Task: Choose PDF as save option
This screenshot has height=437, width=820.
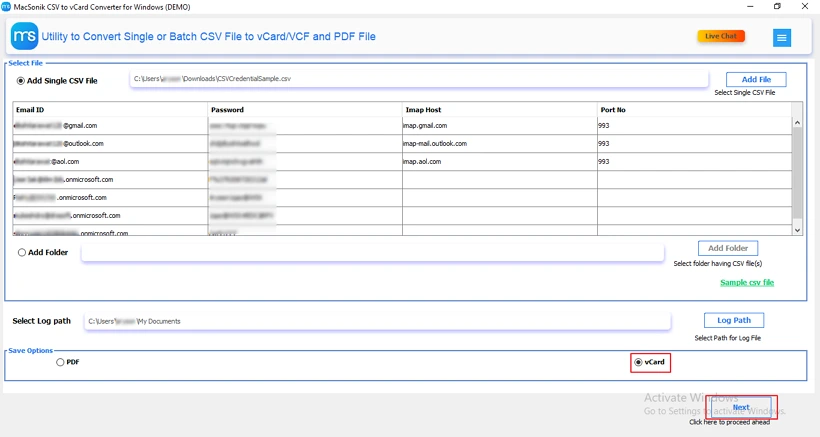Action: pyautogui.click(x=67, y=362)
